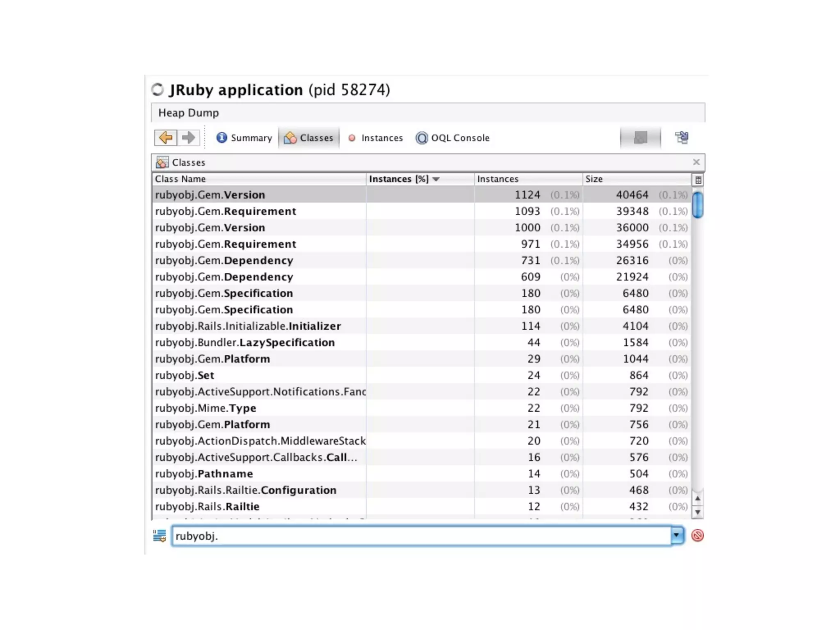Viewport: 840px width, 630px height.
Task: Click the forward arrow navigation icon
Action: (189, 137)
